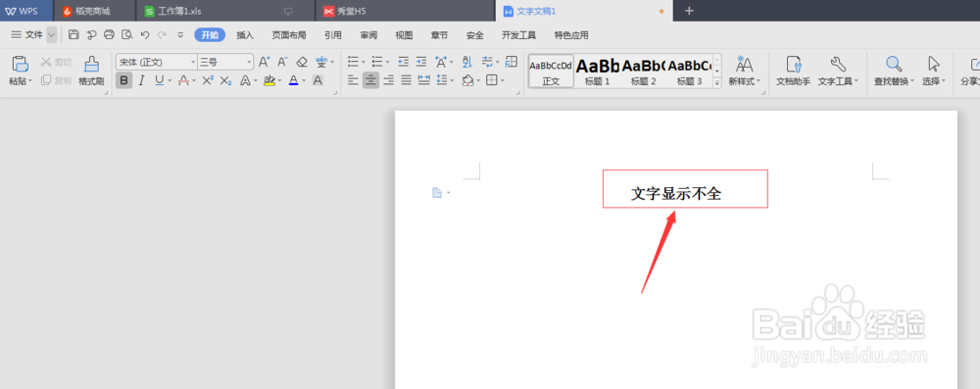The width and height of the screenshot is (980, 389).
Task: Switch to 工作簿1.xls document tab
Action: (225, 11)
